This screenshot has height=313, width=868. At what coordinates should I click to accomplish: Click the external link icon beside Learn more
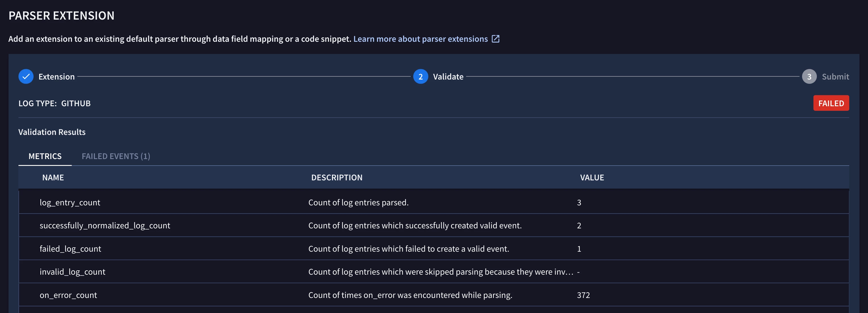(495, 39)
